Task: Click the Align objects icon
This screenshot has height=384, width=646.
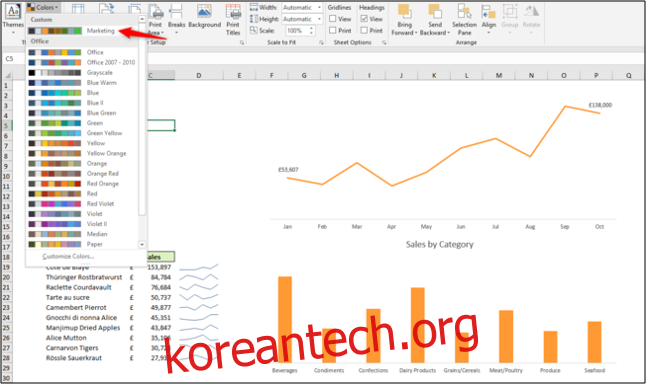Action: pos(489,12)
